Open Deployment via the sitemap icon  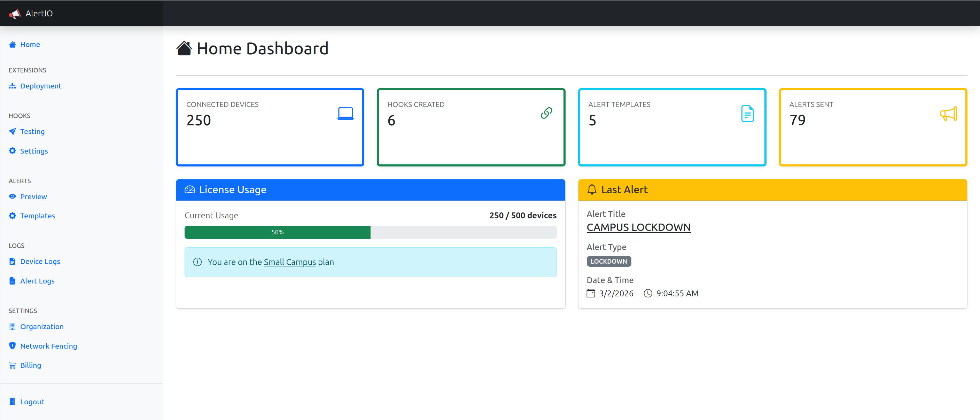click(12, 86)
